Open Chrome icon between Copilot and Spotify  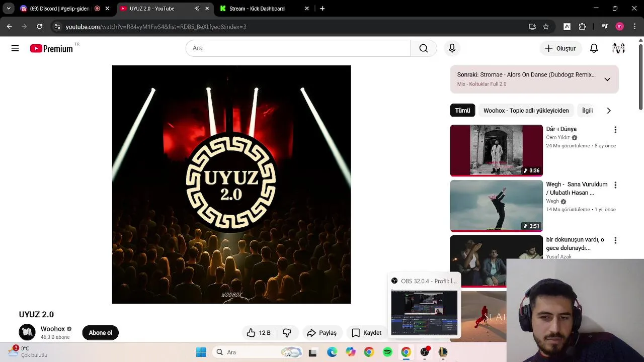click(369, 352)
